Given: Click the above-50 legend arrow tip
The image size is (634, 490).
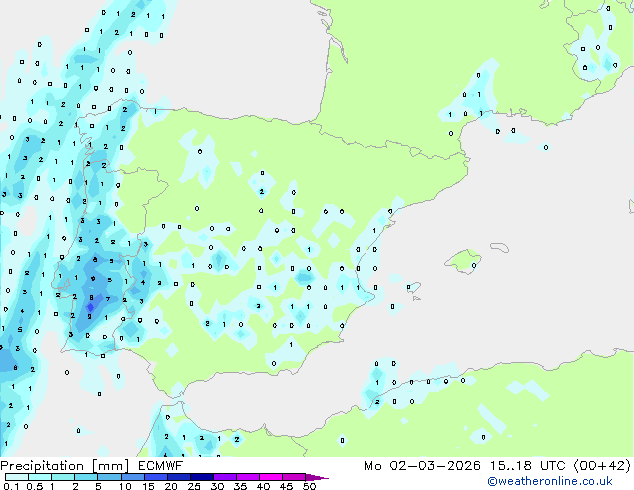Looking at the screenshot, I should pos(317,477).
